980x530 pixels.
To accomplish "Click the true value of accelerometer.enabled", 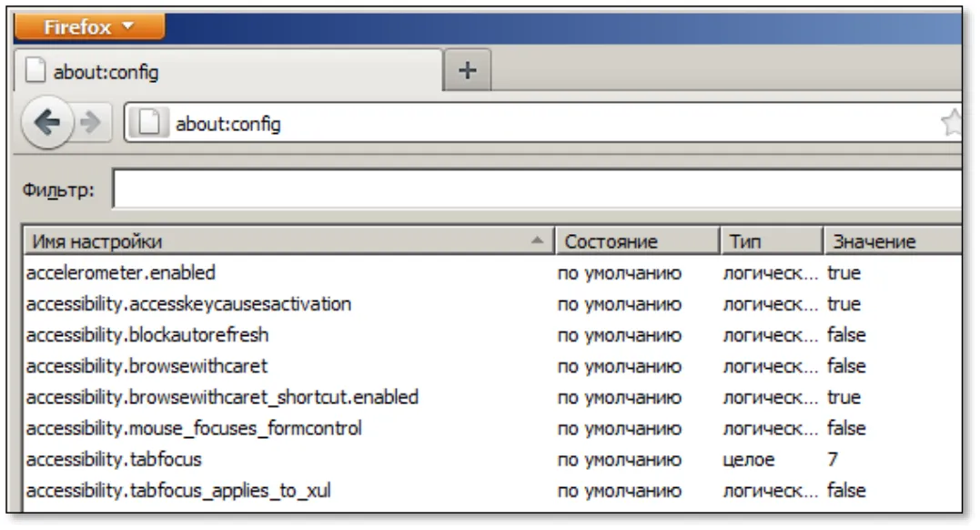I will tap(844, 273).
